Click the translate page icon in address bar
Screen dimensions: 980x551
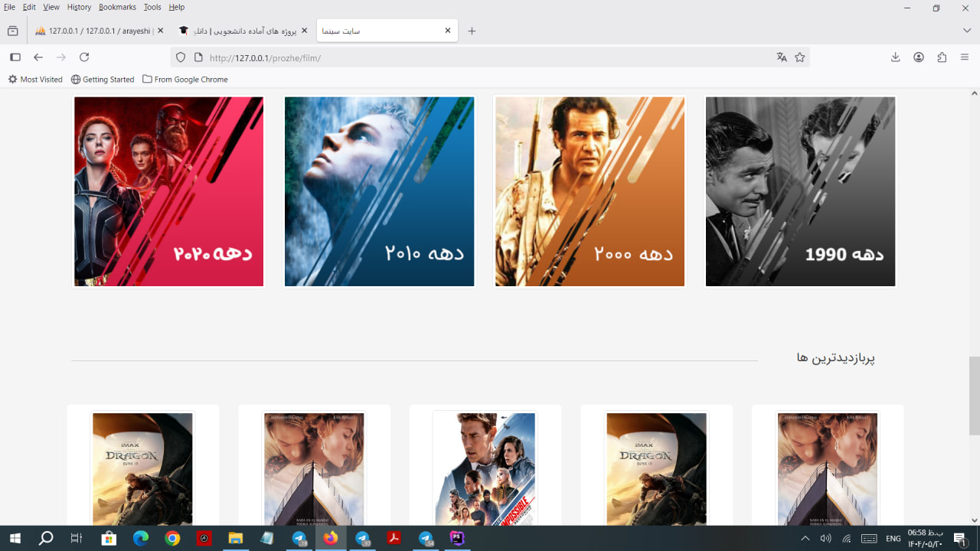point(782,57)
